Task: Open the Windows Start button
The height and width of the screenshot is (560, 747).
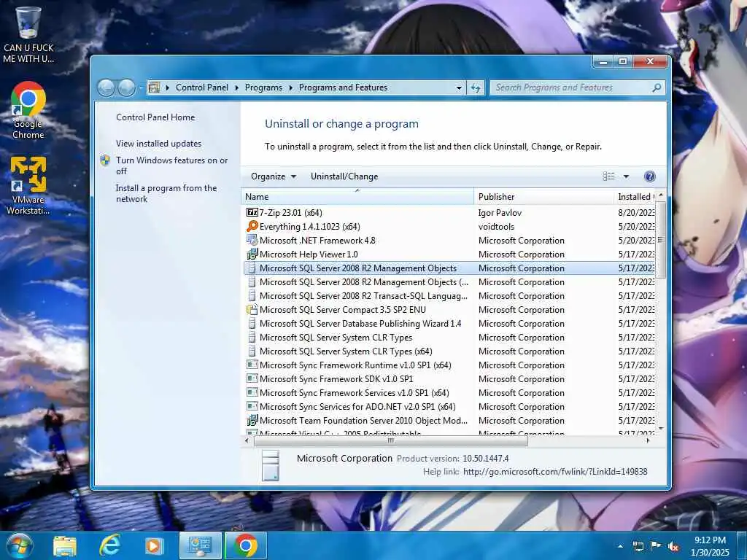Action: [19, 545]
